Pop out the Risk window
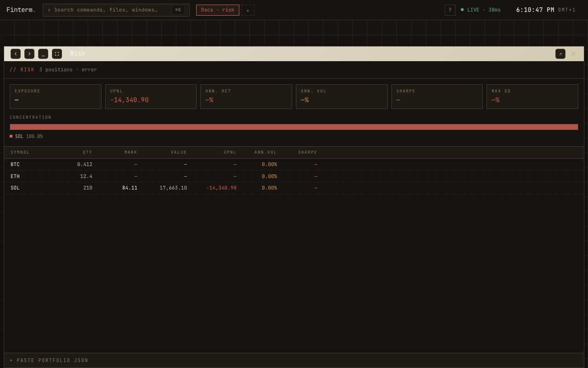This screenshot has width=588, height=368. pos(560,54)
